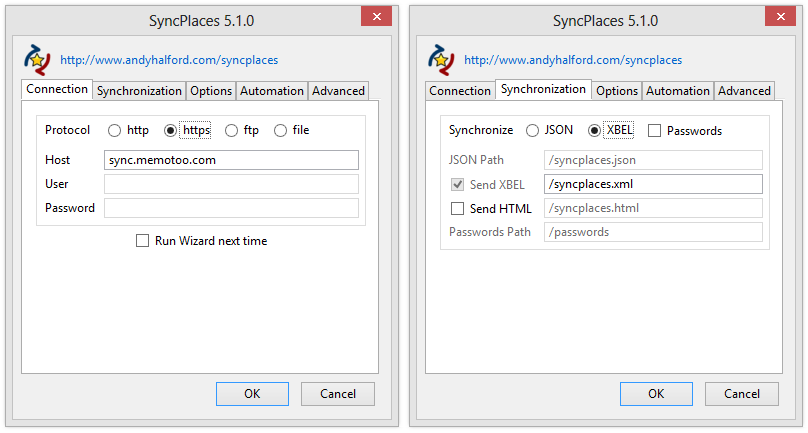Viewport: 808px width, 433px height.
Task: Select JSON synchronize radio button
Action: point(532,131)
